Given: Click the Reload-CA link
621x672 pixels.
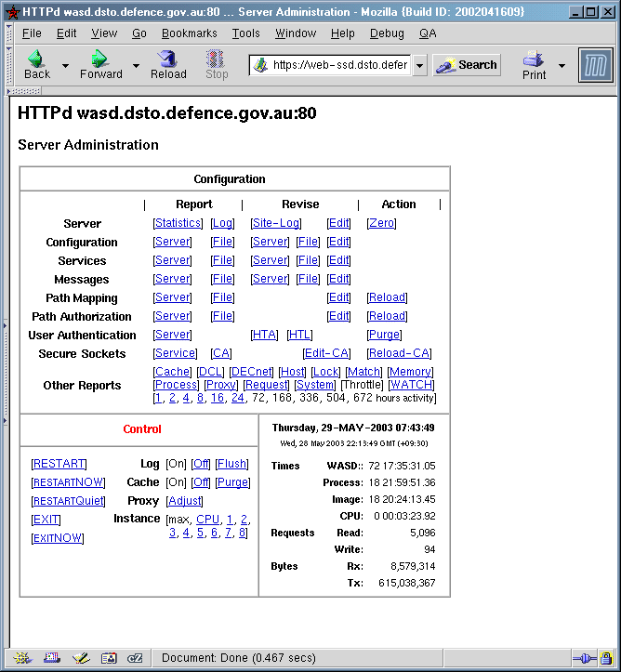Looking at the screenshot, I should click(399, 353).
